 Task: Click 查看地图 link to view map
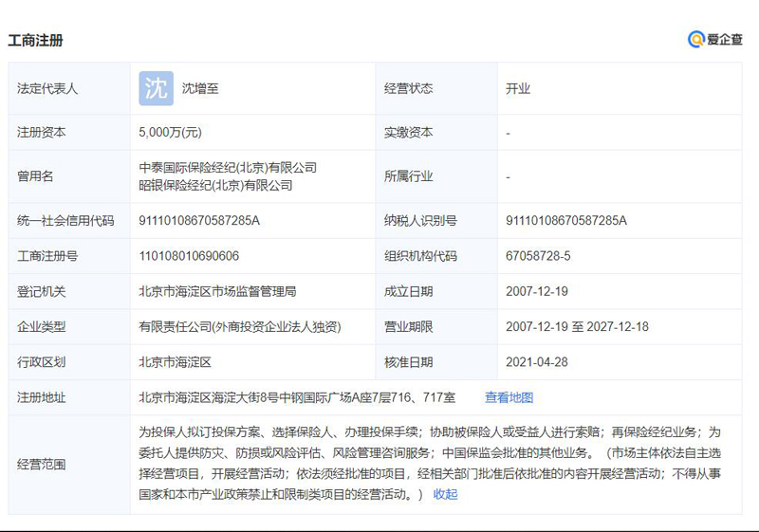coord(509,397)
